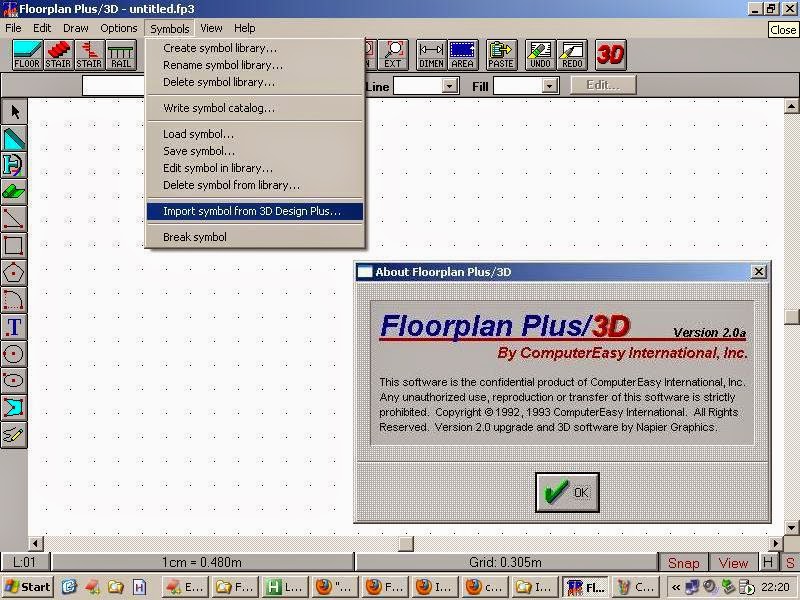
Task: Toggle the red S status bar indicator
Action: (790, 563)
